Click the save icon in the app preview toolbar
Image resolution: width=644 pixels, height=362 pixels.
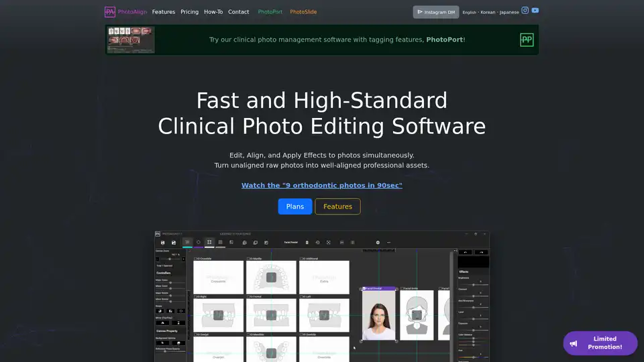point(162,243)
